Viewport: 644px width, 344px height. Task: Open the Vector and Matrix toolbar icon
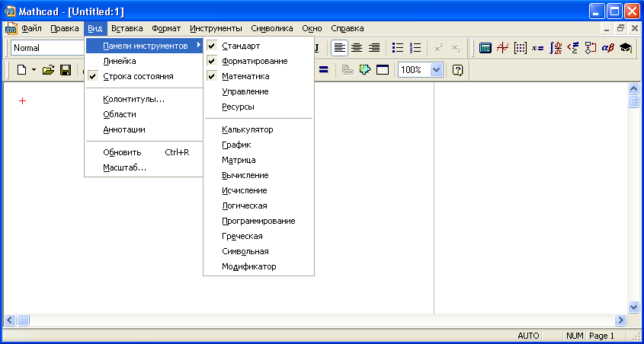(x=520, y=48)
